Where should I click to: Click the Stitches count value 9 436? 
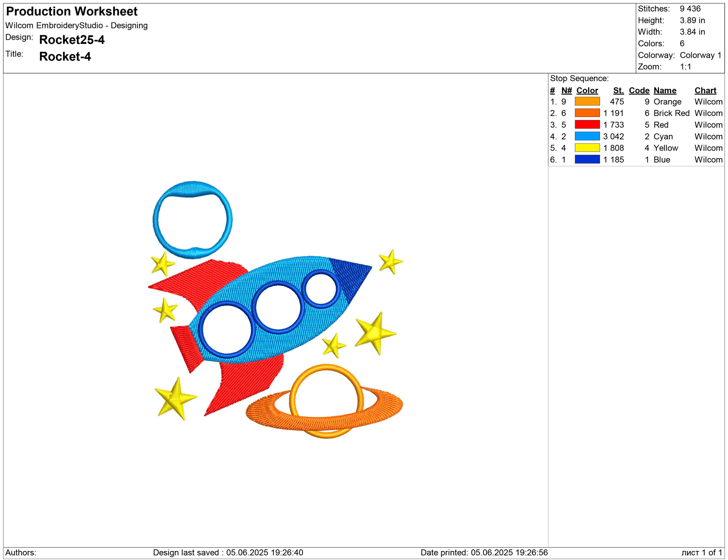click(x=690, y=9)
